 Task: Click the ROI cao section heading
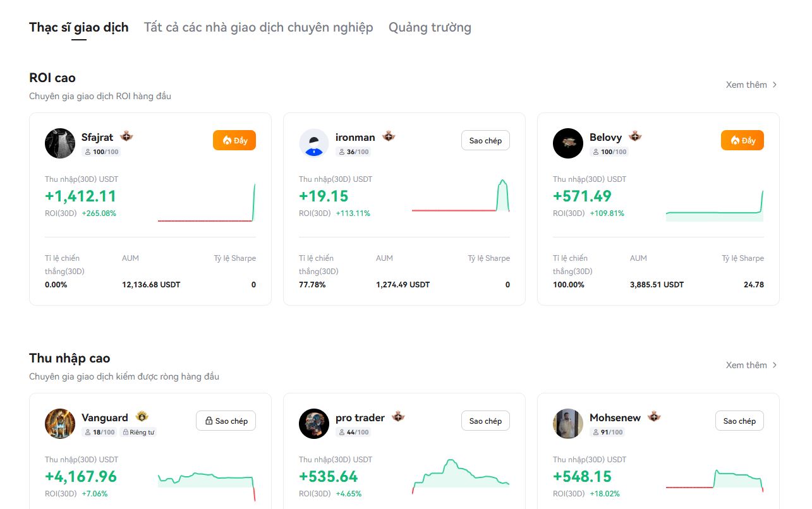click(x=52, y=78)
